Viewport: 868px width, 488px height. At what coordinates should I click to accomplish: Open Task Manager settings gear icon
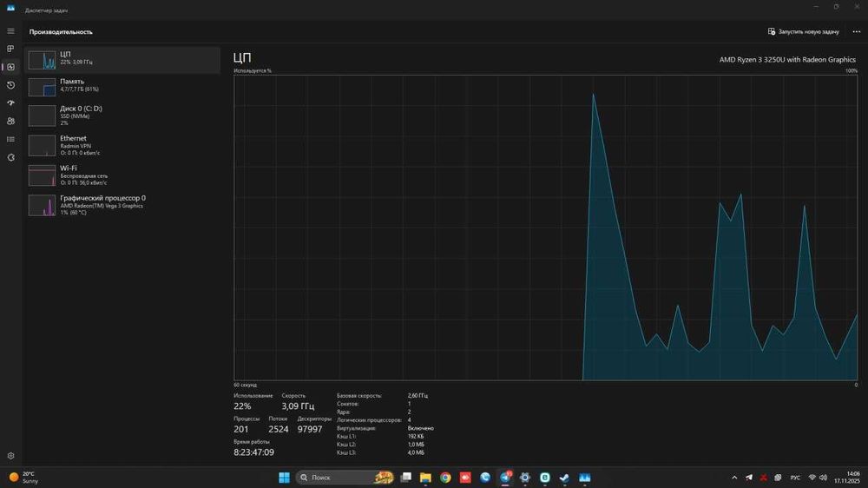point(10,456)
